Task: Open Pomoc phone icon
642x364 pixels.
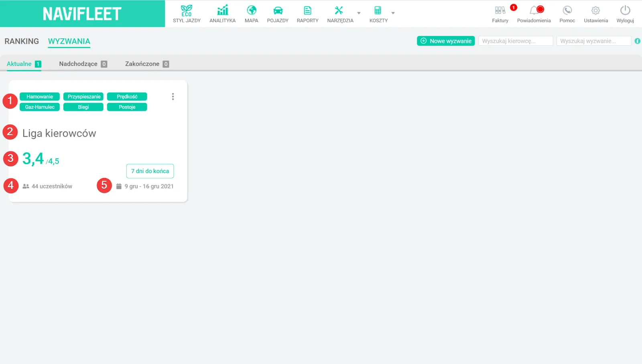Action: point(567,10)
